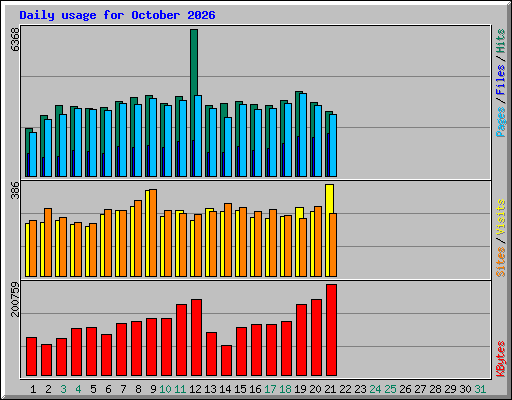Click green day label 4
512x400 pixels.
coord(78,389)
